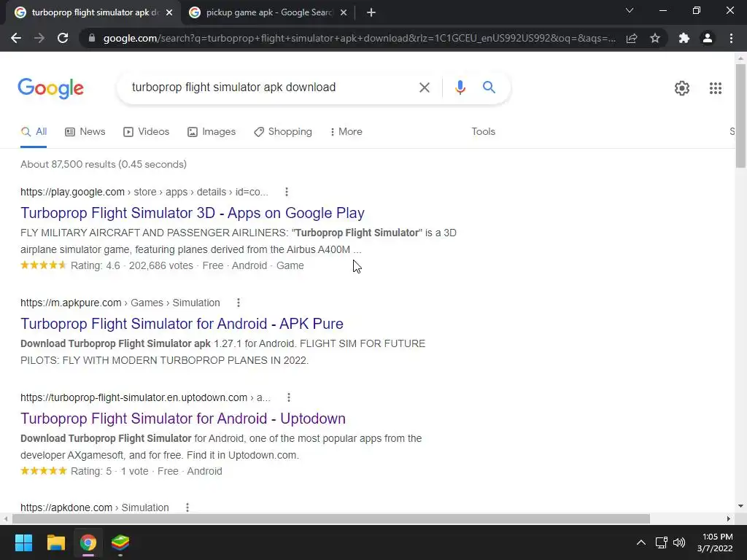The height and width of the screenshot is (560, 747).
Task: Open File Explorer from the taskbar
Action: [55, 542]
